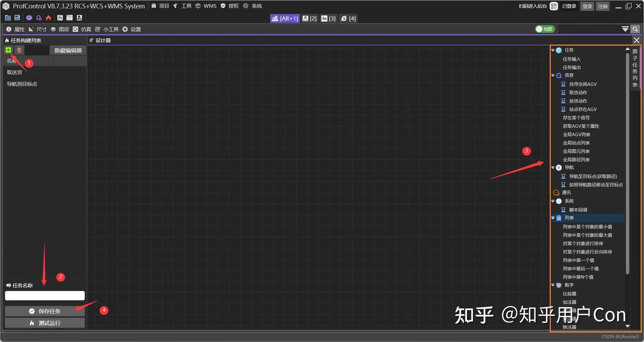The width and height of the screenshot is (644, 342).
Task: Click the purple AGV icon in the toolbar
Action: point(29,17)
